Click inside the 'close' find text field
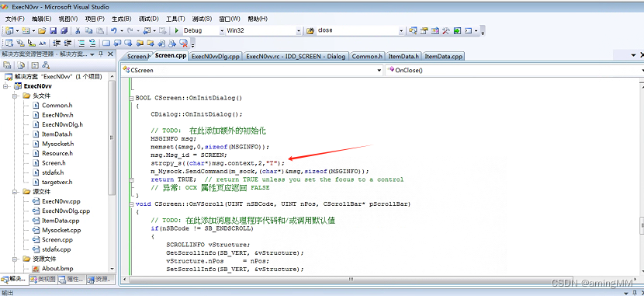The height and width of the screenshot is (296, 644). (x=358, y=30)
